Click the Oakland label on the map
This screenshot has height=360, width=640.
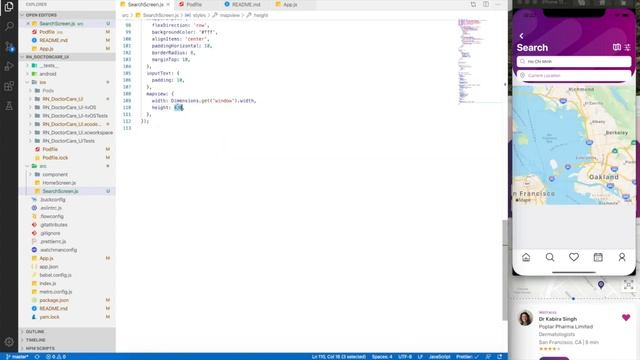604,177
